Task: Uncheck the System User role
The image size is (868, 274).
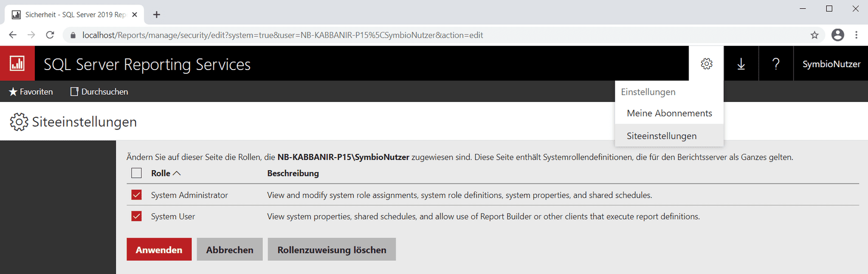Action: (x=136, y=216)
